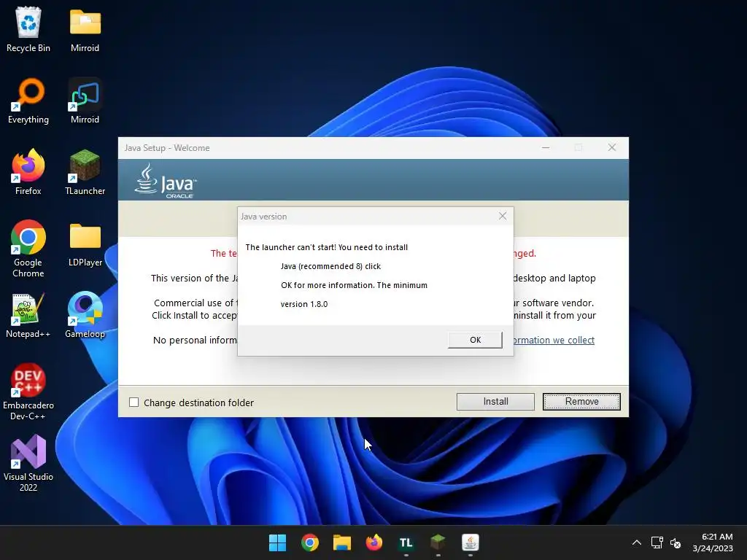Enable Change destination folder checkbox
The height and width of the screenshot is (560, 747).
coord(134,402)
